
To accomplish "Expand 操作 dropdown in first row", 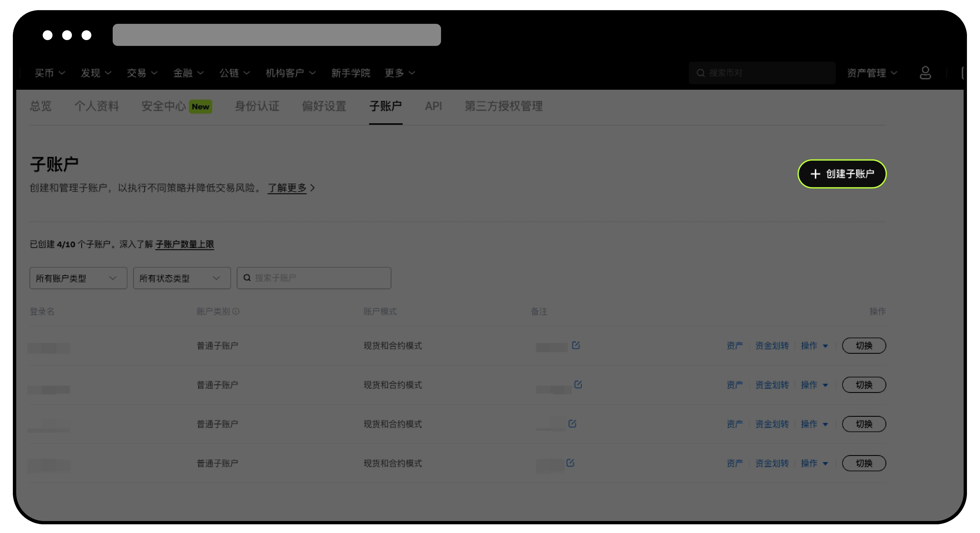I will 814,345.
